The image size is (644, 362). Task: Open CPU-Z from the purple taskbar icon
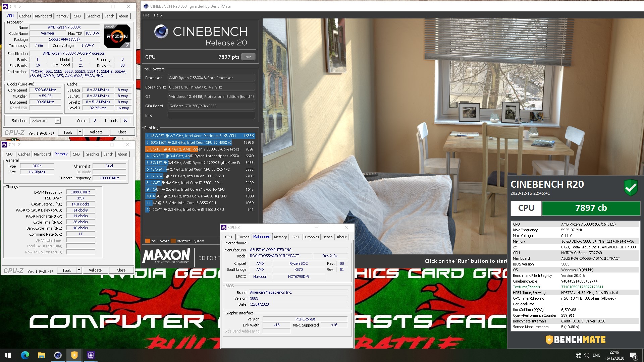[x=91, y=355]
